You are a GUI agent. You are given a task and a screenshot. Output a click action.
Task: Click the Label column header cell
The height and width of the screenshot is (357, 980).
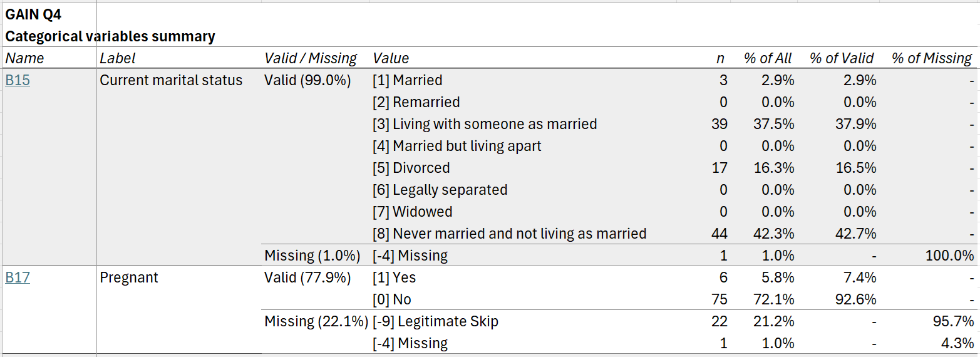pyautogui.click(x=118, y=58)
